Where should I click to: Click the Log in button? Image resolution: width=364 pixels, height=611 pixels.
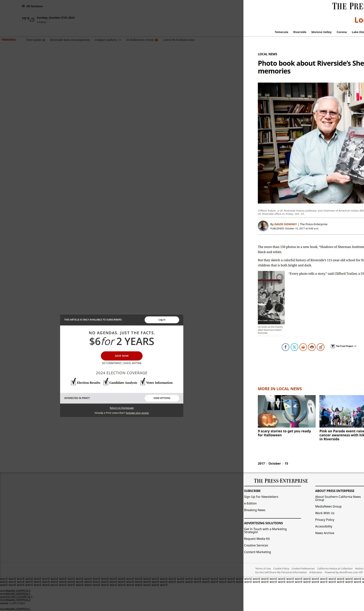point(162,320)
